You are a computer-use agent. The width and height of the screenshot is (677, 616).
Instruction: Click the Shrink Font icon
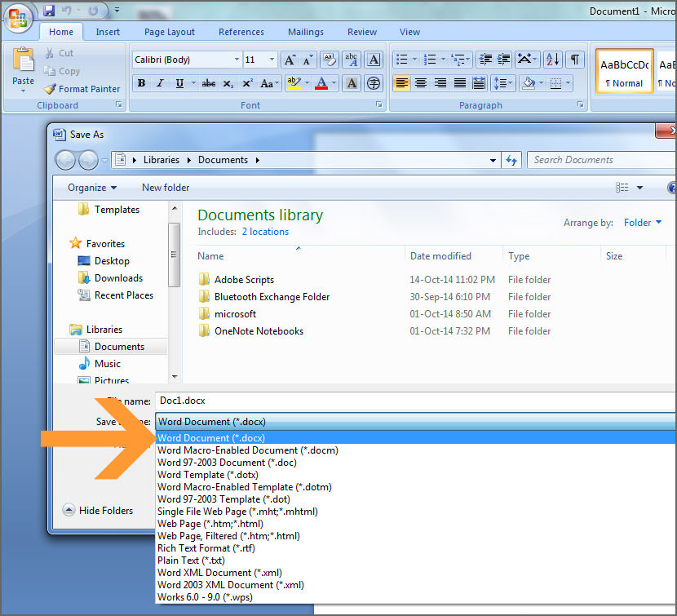point(308,60)
